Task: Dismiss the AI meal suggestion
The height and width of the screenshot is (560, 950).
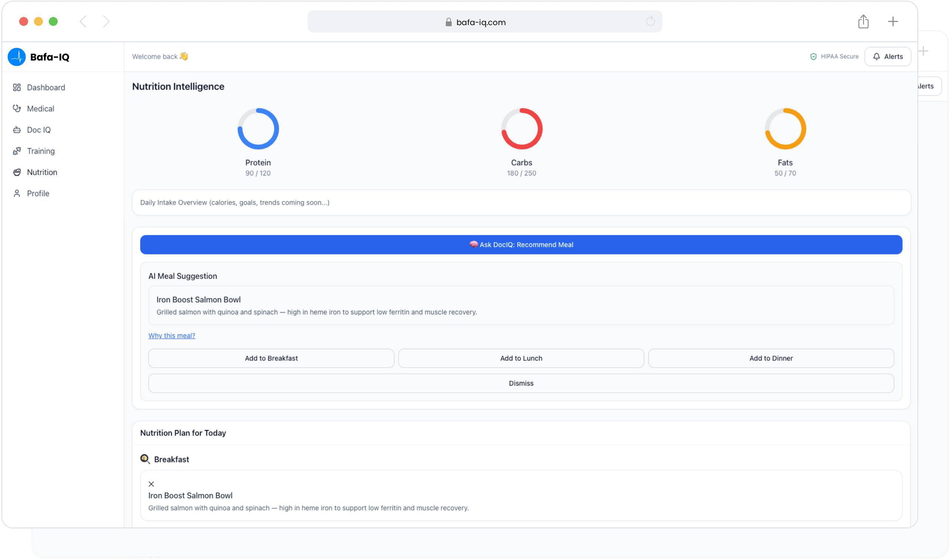Action: pos(521,383)
